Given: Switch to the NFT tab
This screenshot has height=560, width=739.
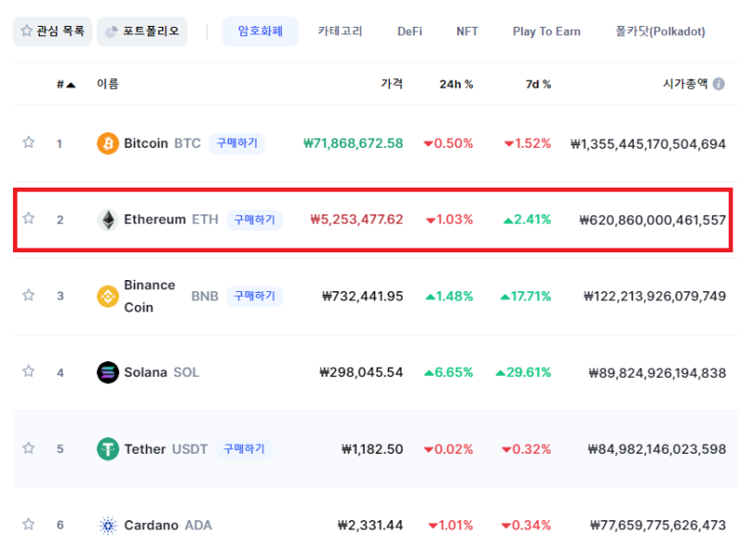Looking at the screenshot, I should click(x=467, y=31).
